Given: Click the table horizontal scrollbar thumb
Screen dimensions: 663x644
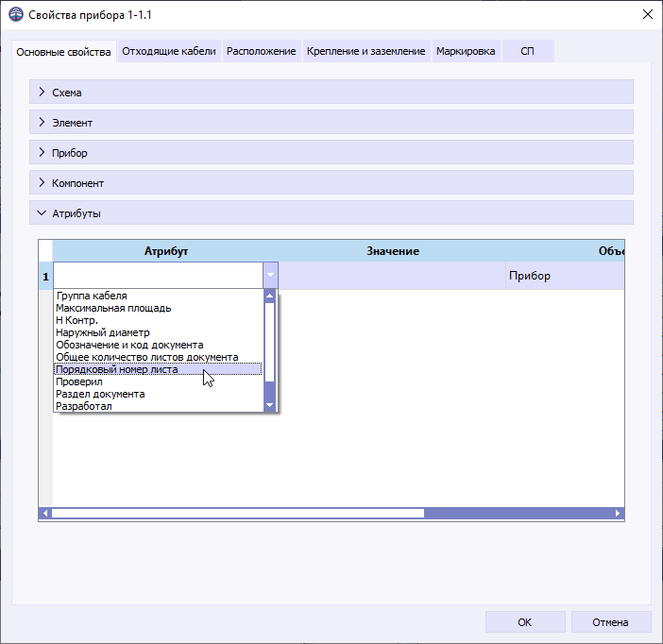Looking at the screenshot, I should tap(238, 513).
